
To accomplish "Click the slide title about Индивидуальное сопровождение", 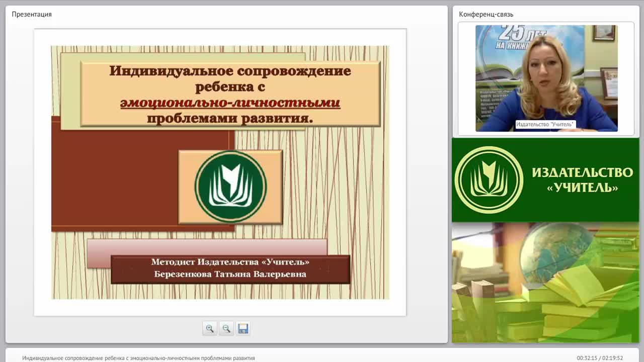I will click(230, 94).
